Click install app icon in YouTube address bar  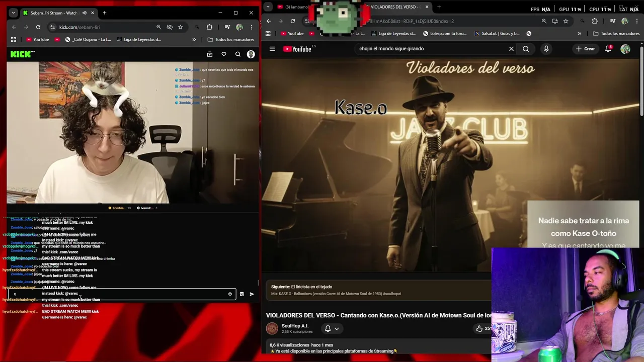[x=555, y=21]
